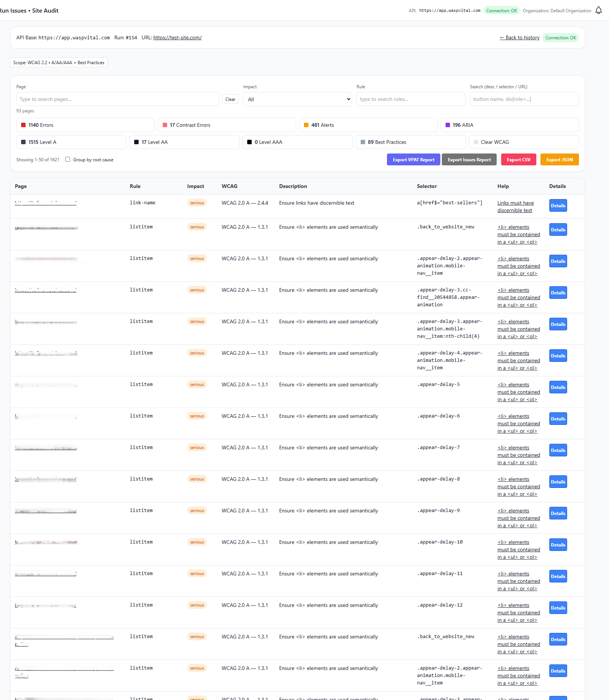Click the Clear WCAG filter chip
The width and height of the screenshot is (609, 700).
(523, 142)
